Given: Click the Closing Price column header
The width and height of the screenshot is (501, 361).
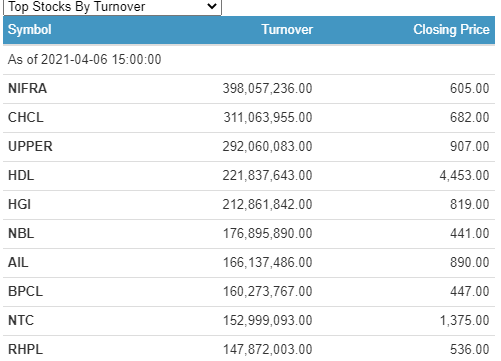Looking at the screenshot, I should (x=451, y=29).
